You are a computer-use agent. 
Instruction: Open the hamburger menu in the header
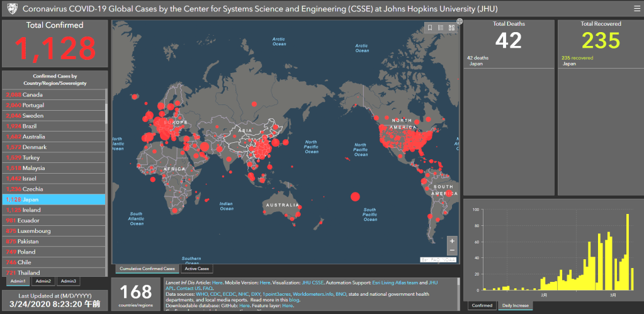tap(637, 9)
